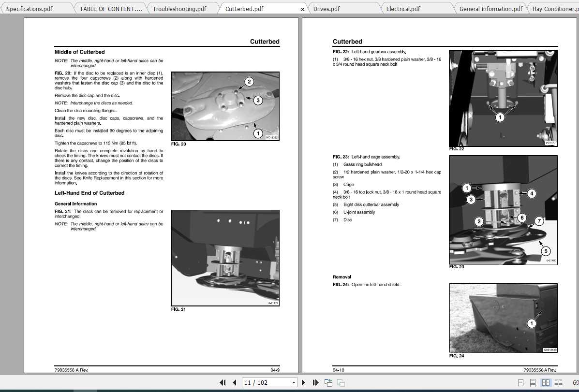Switch to continuous scrolling page mode

(533, 382)
